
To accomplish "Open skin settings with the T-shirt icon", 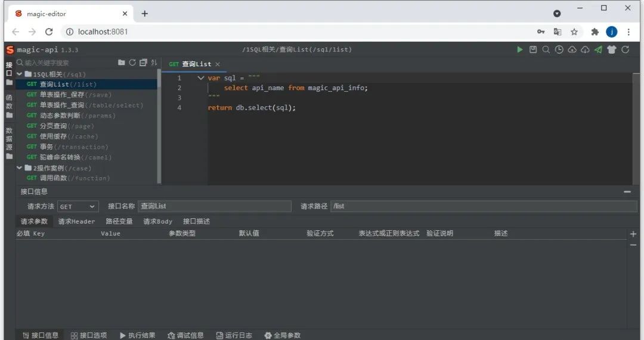I will click(x=612, y=50).
